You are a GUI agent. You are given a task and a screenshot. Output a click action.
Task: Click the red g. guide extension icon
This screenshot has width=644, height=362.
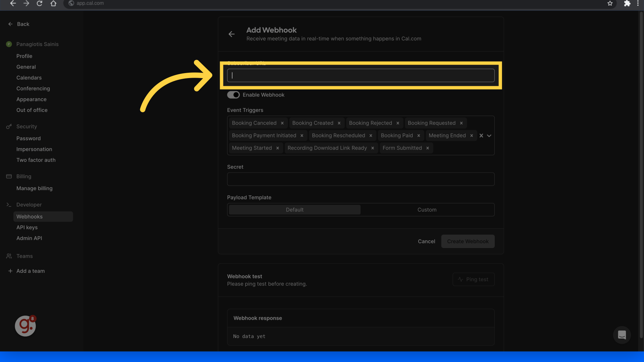25,326
